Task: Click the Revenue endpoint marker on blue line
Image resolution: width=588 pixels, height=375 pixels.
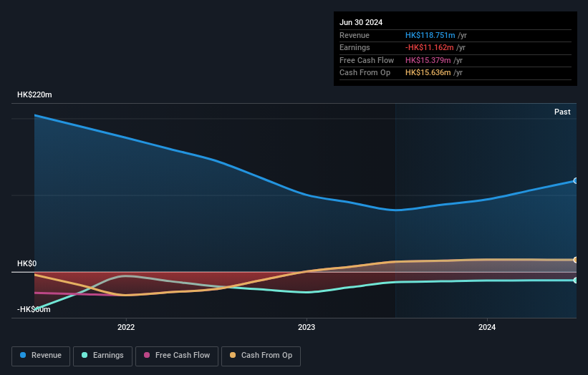Action: pyautogui.click(x=576, y=181)
